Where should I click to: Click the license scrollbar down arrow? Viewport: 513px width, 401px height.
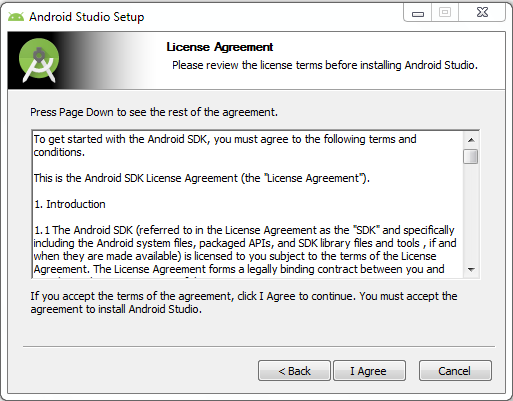pos(471,269)
